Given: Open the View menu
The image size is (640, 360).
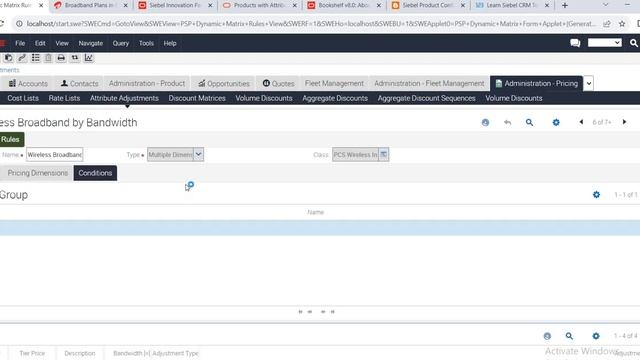Looking at the screenshot, I should point(62,43).
